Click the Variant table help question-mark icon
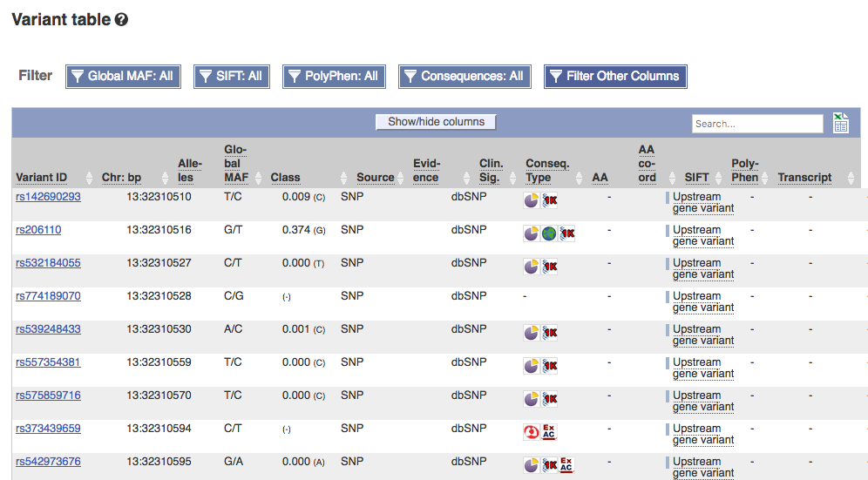868x480 pixels. pos(121,20)
